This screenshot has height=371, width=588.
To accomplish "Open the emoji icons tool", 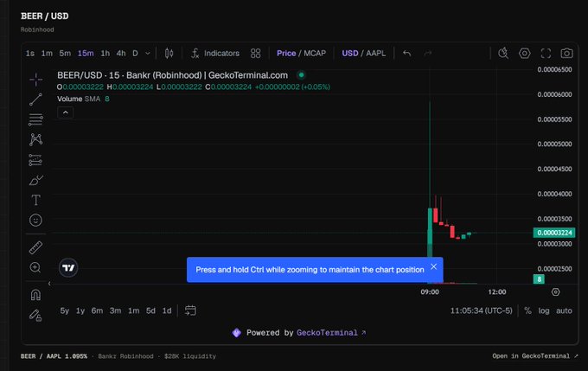I will [36, 221].
